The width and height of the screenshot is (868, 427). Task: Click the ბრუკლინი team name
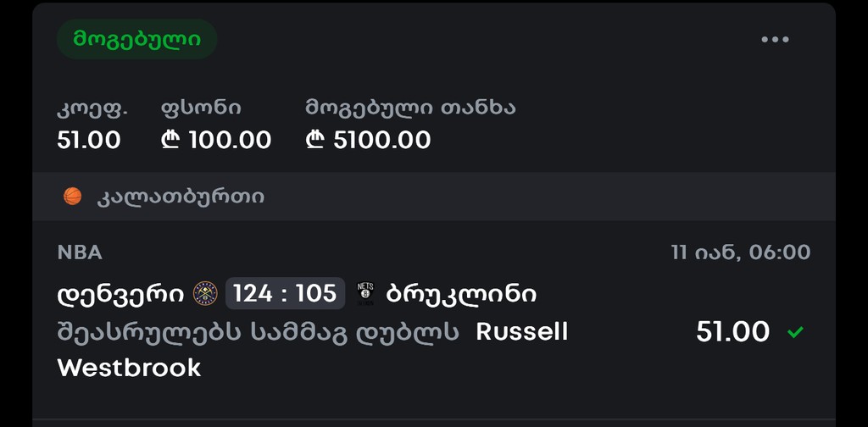(x=461, y=294)
